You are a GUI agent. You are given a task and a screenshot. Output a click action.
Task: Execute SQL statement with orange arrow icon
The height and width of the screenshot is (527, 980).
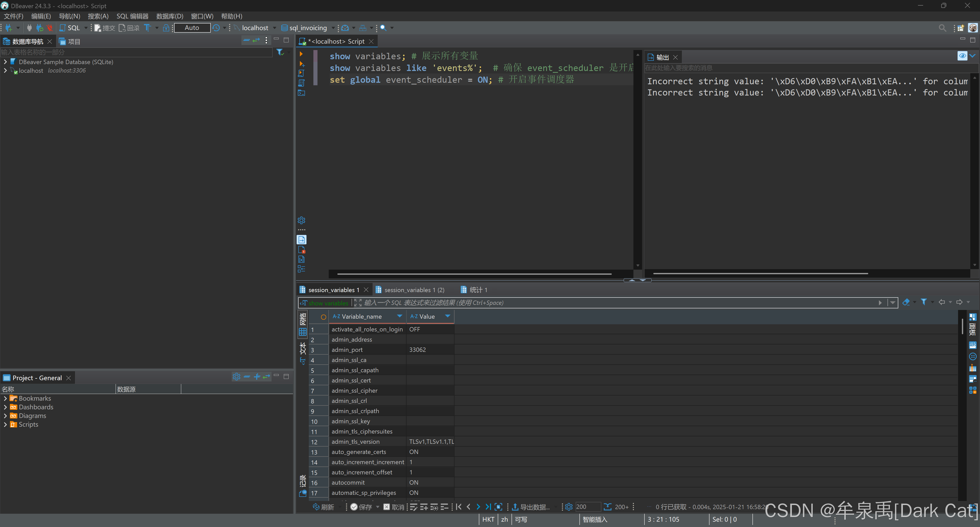click(x=301, y=54)
